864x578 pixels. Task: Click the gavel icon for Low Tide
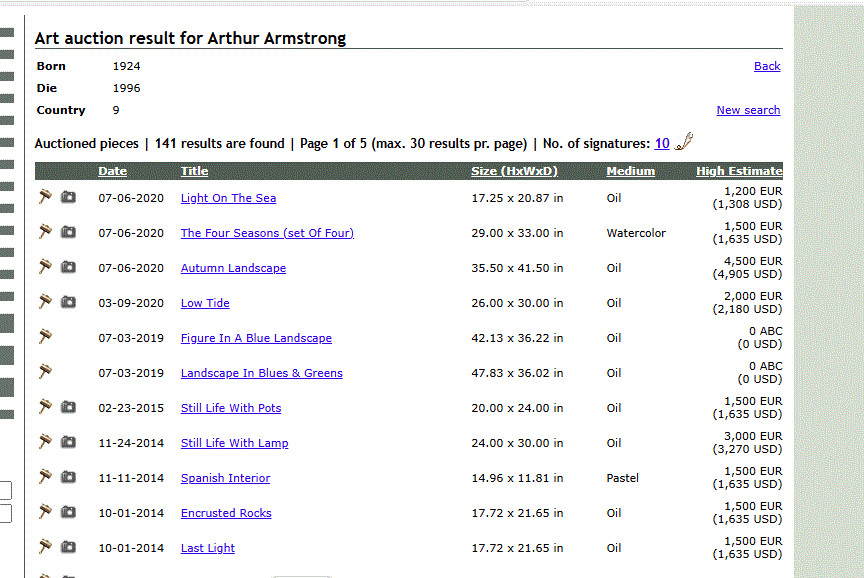click(x=45, y=302)
